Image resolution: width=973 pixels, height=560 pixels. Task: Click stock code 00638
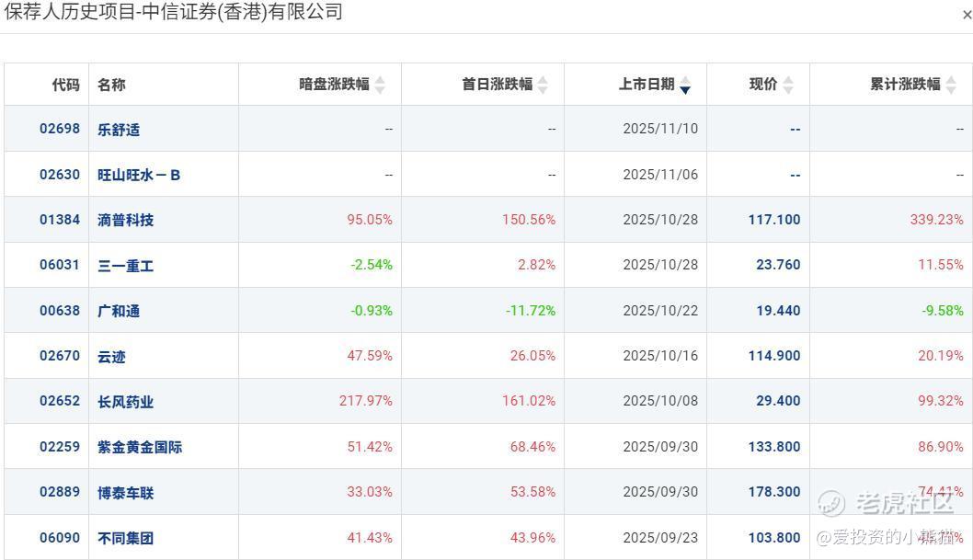(x=60, y=311)
